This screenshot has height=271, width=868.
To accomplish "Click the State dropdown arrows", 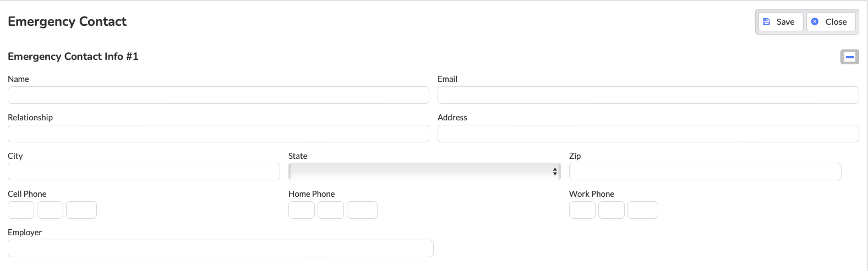I will tap(555, 172).
